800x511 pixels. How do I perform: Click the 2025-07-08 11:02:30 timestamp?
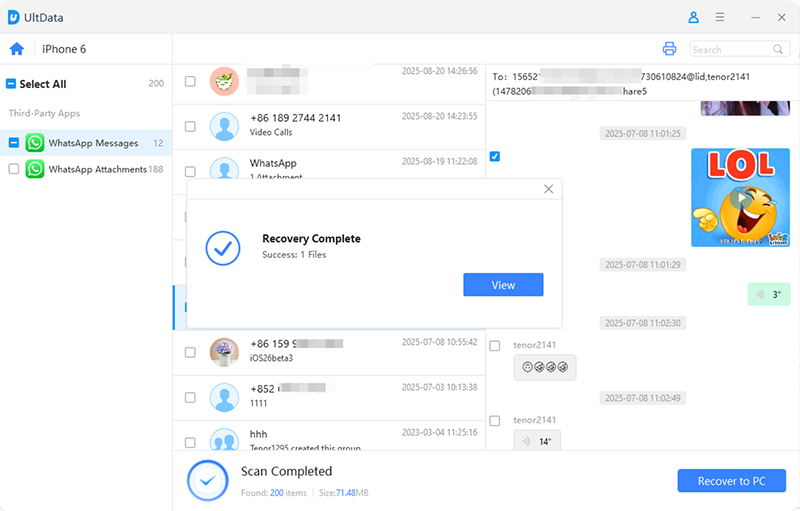[643, 323]
